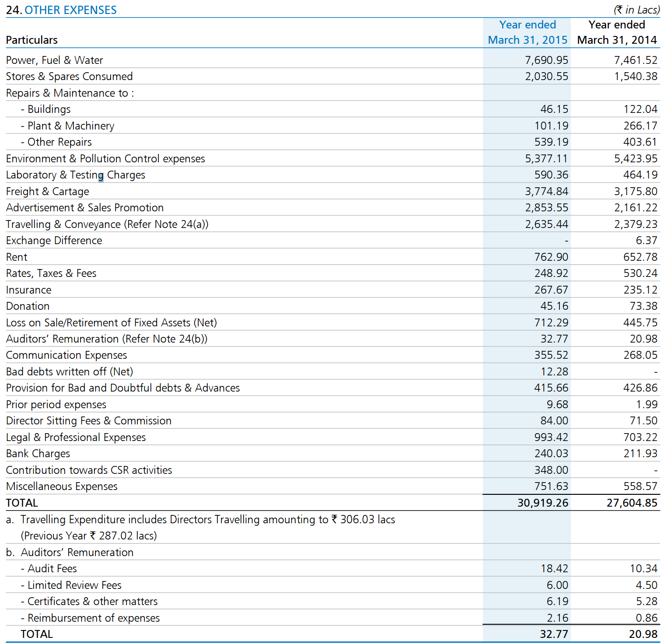671x644 pixels.
Task: Click the '- Buildings' row label
Action: pos(45,109)
